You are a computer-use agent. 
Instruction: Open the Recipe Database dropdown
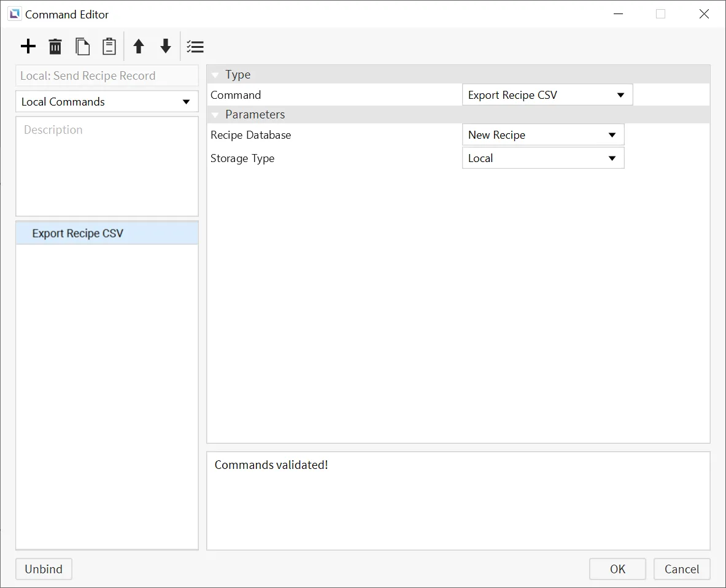[x=543, y=135]
